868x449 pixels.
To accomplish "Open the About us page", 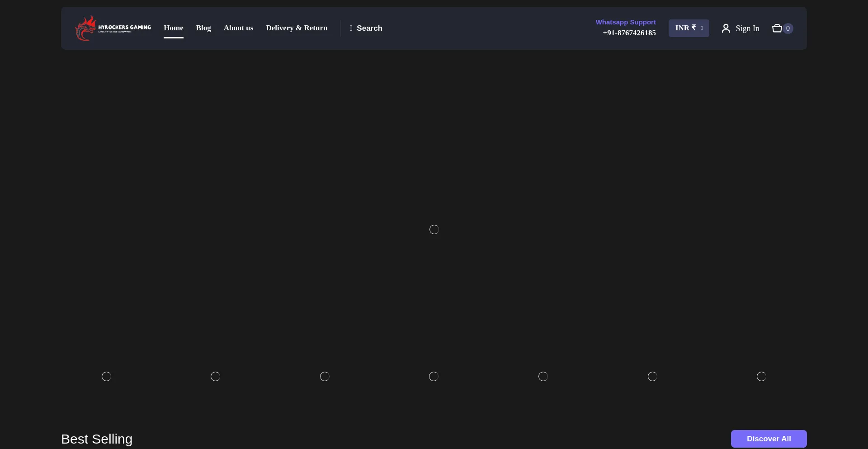I will [x=238, y=28].
